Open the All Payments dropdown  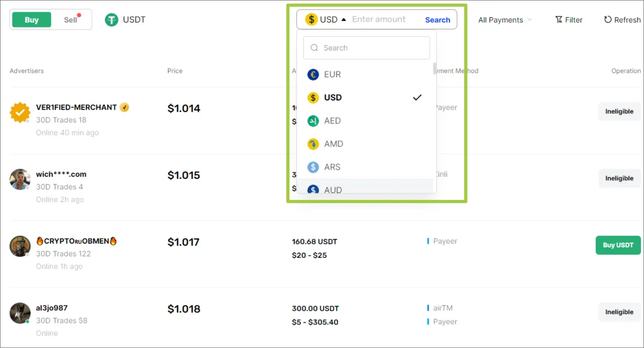pos(505,19)
